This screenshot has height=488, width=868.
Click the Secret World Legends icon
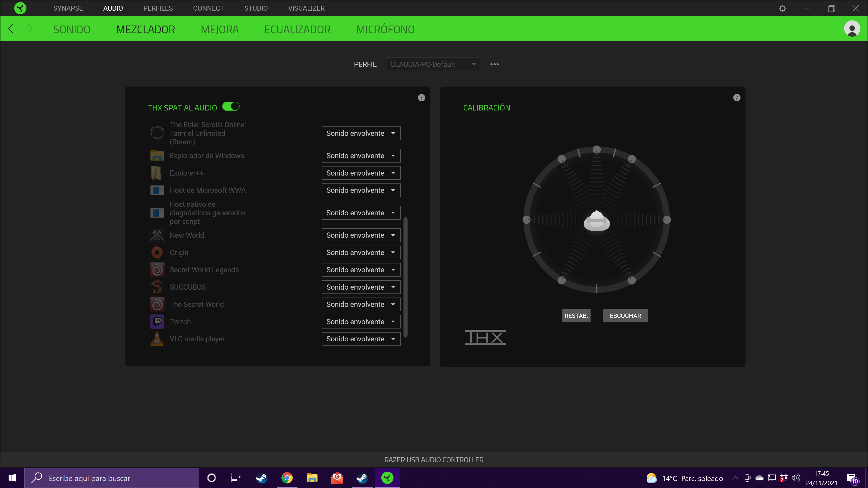click(x=157, y=270)
